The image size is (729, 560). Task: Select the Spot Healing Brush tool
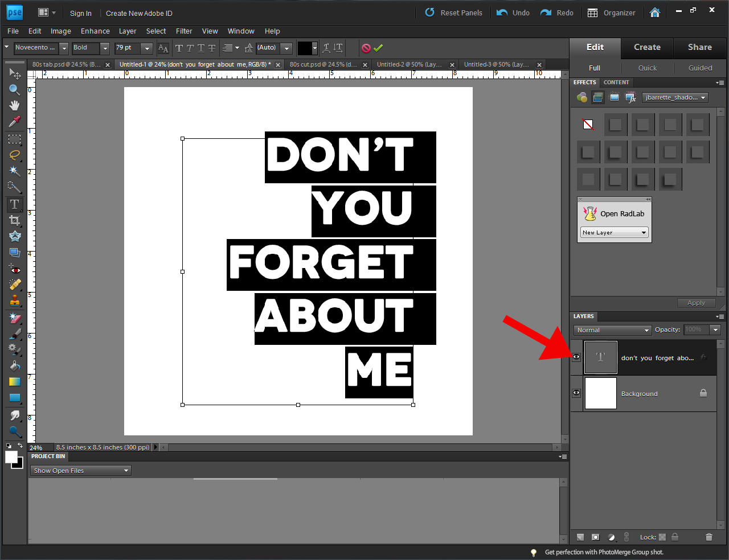[14, 284]
